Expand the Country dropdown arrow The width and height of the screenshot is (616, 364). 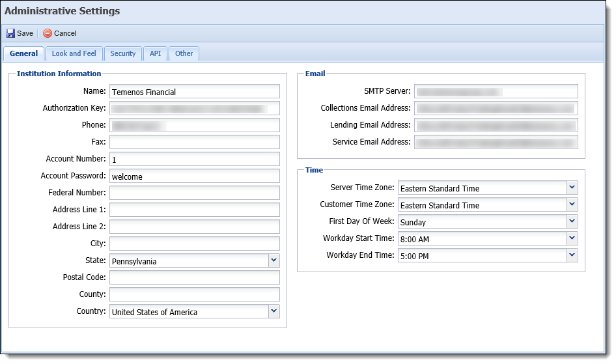pyautogui.click(x=274, y=311)
